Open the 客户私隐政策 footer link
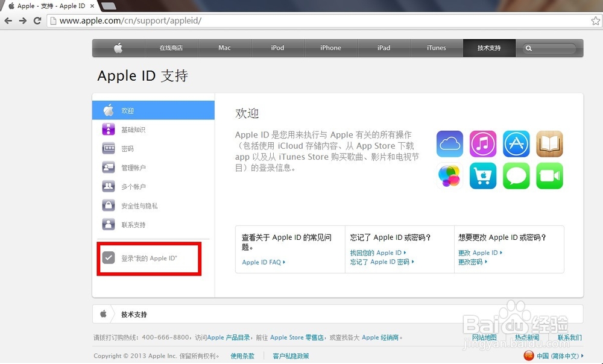This screenshot has height=364, width=603. (291, 356)
